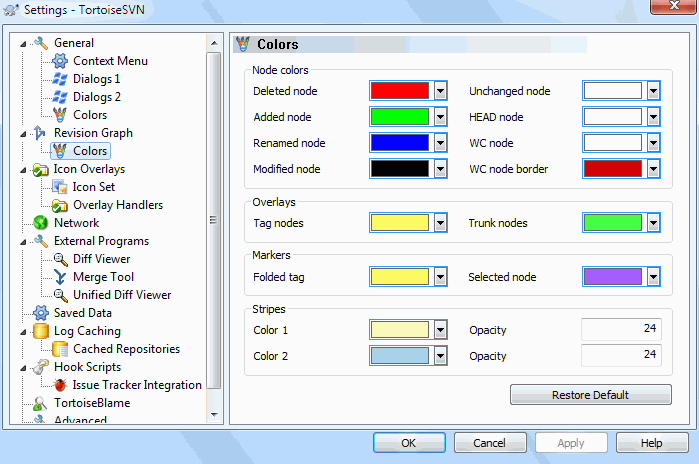Select the TortoiseBlame settings entry

tap(92, 403)
